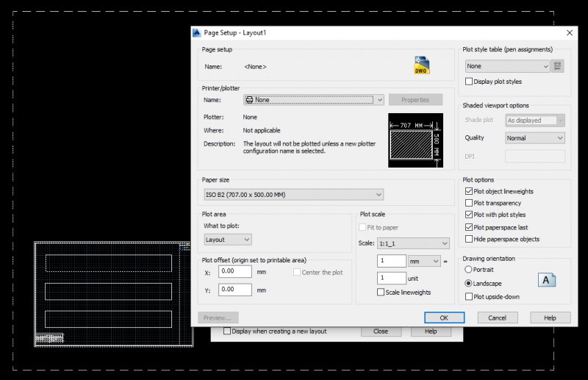This screenshot has height=380, width=588.
Task: Click OK to confirm page setup
Action: point(444,318)
